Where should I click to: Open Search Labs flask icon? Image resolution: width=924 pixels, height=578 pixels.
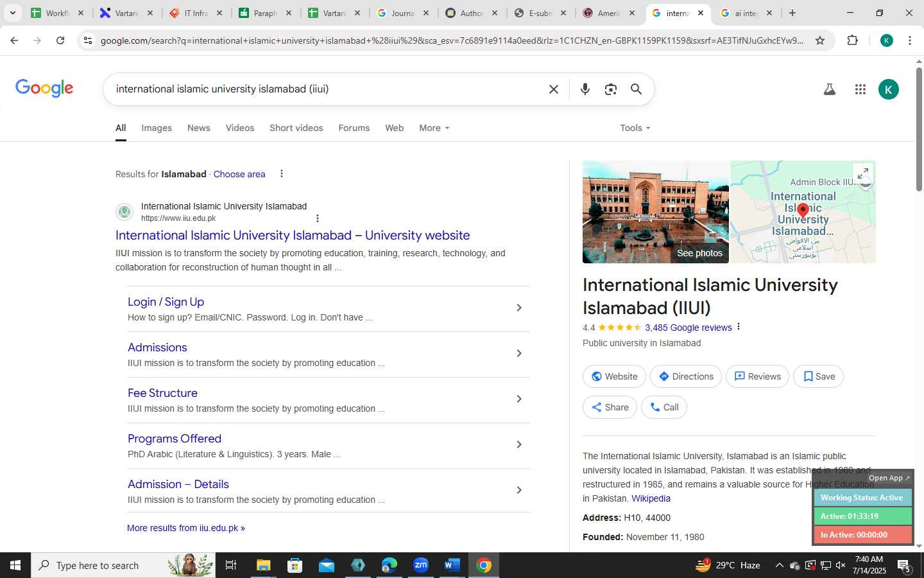click(x=830, y=89)
